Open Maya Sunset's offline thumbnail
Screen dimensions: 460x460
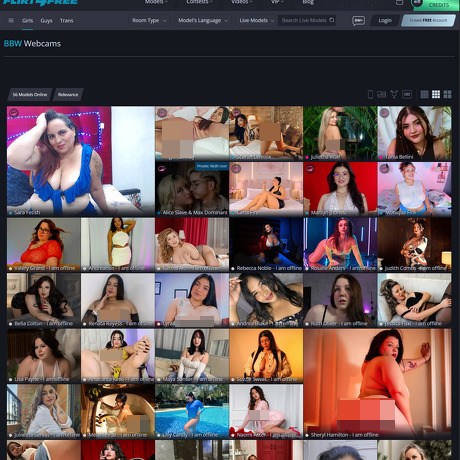point(192,356)
